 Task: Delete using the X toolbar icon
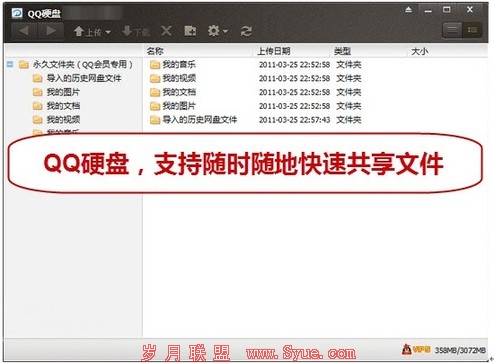point(166,31)
